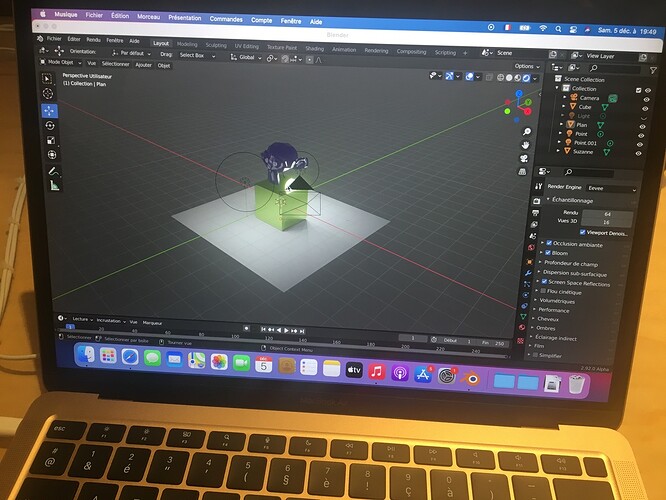The image size is (666, 500).
Task: Open the Render properties tab icon
Action: pyautogui.click(x=536, y=201)
